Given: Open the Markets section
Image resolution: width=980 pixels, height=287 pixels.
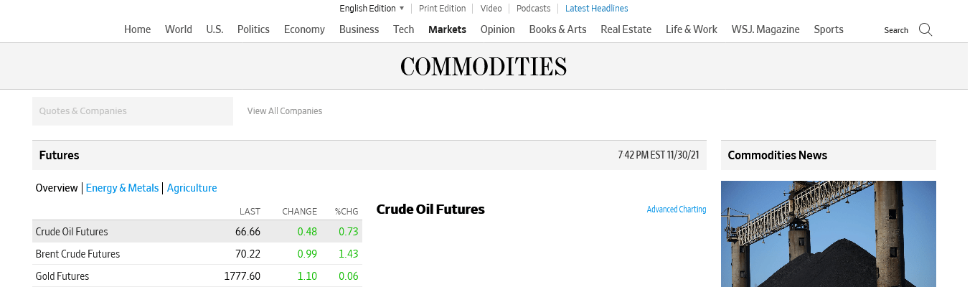Looking at the screenshot, I should 447,29.
